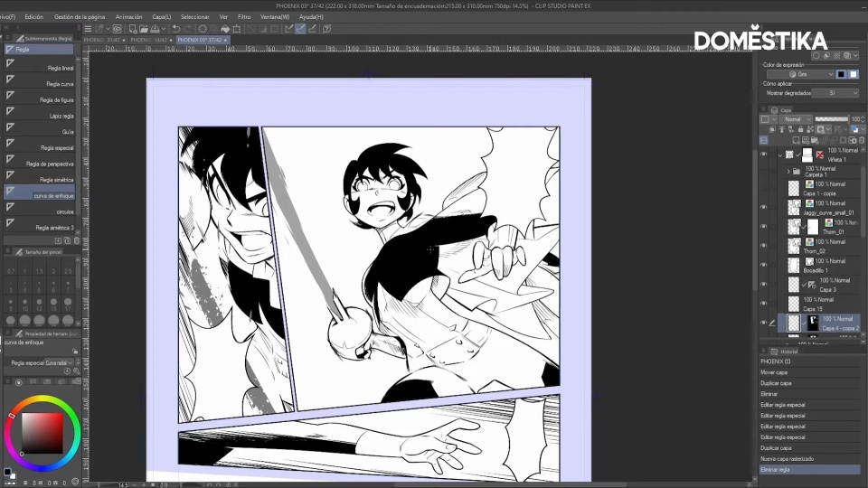The image size is (868, 488).
Task: Toggle lock icon in the layer panel
Action: 800,129
